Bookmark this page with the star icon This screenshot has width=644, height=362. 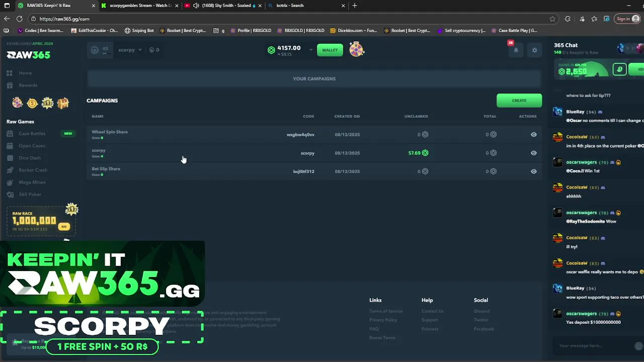552,19
